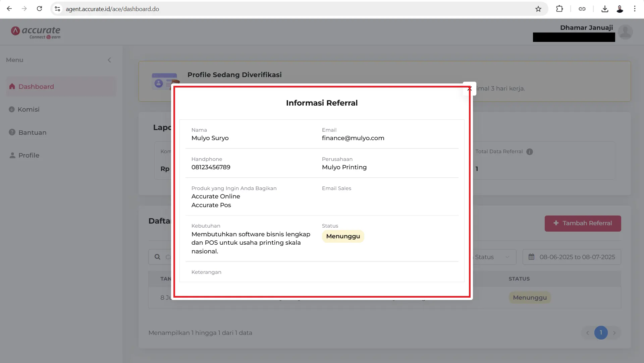Open the browser profile avatar
Viewport: 644px width, 363px height.
tap(620, 9)
